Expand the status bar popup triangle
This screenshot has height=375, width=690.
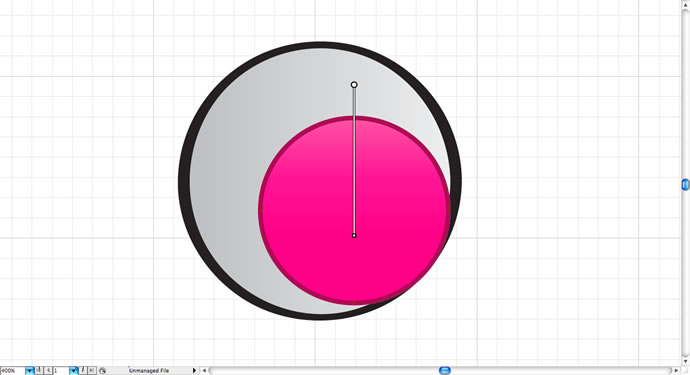click(194, 371)
